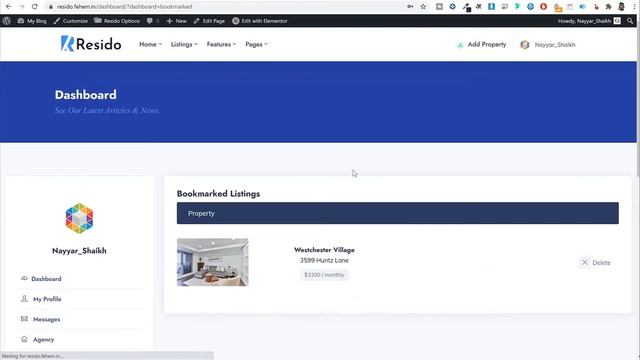Open the My Profile sidebar link
Screen dimensions: 640x360
47,299
